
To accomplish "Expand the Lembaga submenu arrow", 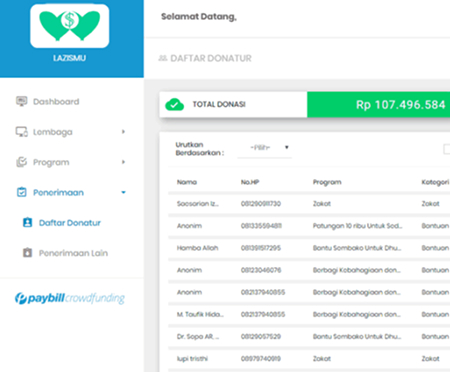I will pyautogui.click(x=123, y=132).
